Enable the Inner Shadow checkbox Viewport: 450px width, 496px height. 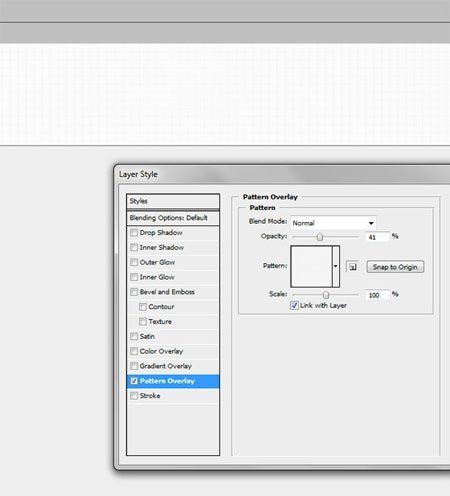[134, 247]
